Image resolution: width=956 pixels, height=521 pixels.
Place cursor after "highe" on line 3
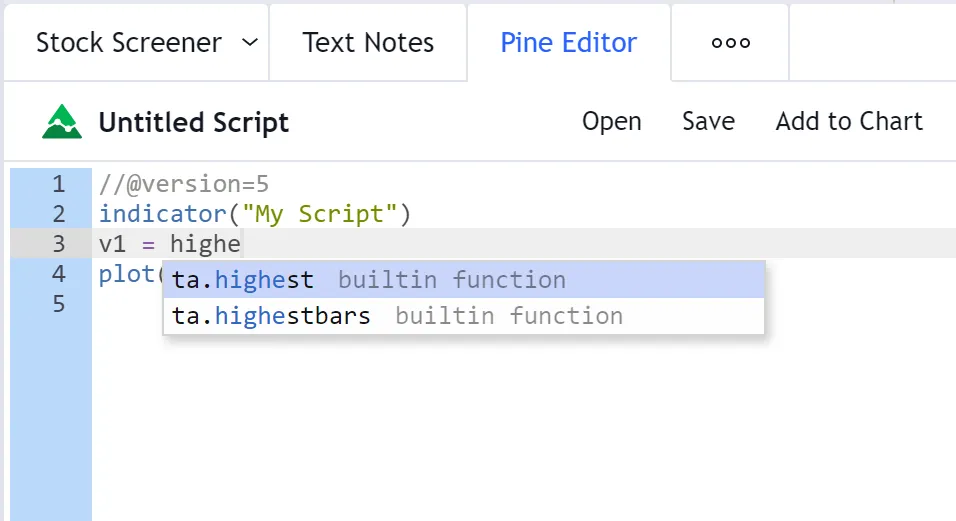pos(242,244)
